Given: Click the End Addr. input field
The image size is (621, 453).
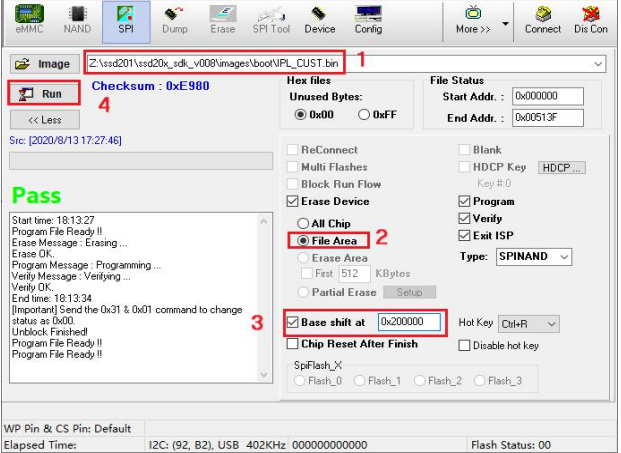Looking at the screenshot, I should pyautogui.click(x=548, y=118).
